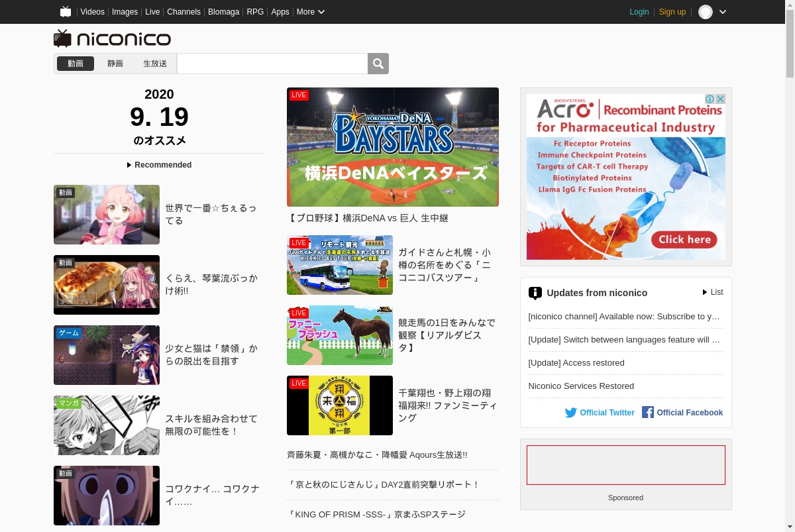Open コワクナイ video thumbnail
The height and width of the screenshot is (532, 795).
pyautogui.click(x=107, y=496)
